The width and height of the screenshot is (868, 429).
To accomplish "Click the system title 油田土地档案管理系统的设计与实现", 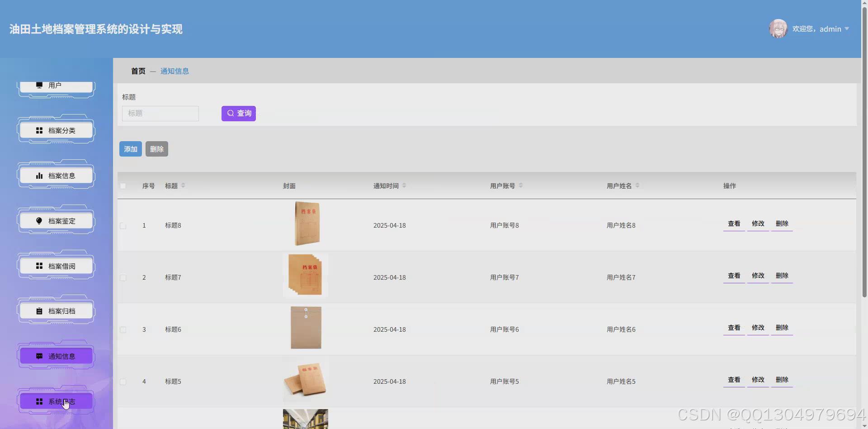I will click(x=96, y=29).
